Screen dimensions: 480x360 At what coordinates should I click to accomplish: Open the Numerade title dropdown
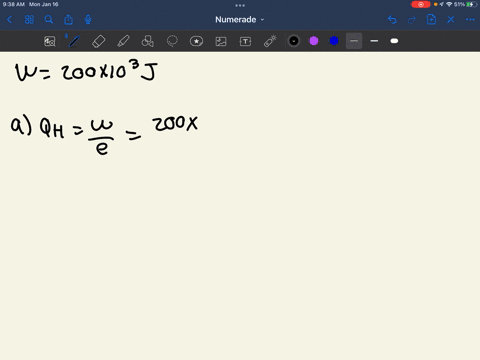[240, 20]
